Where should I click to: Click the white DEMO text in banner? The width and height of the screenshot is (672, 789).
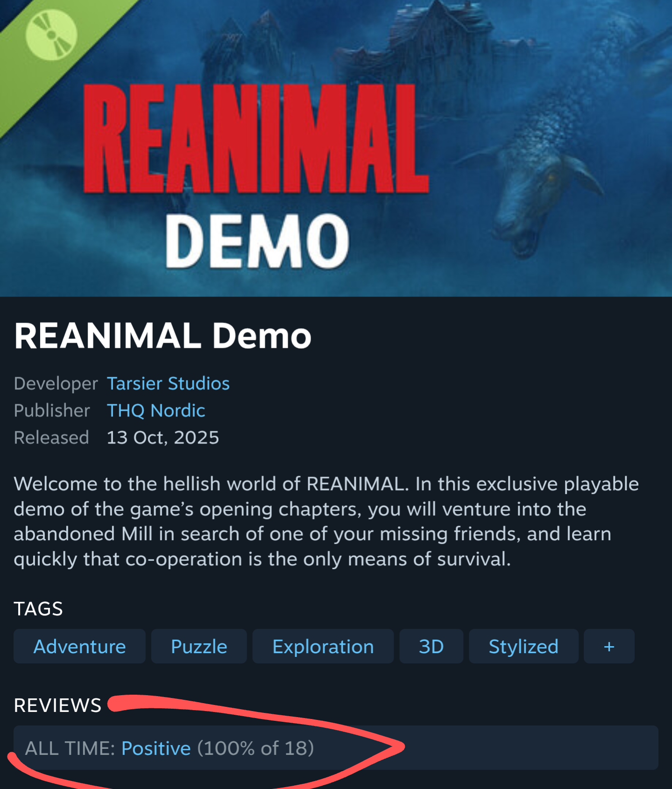[257, 241]
